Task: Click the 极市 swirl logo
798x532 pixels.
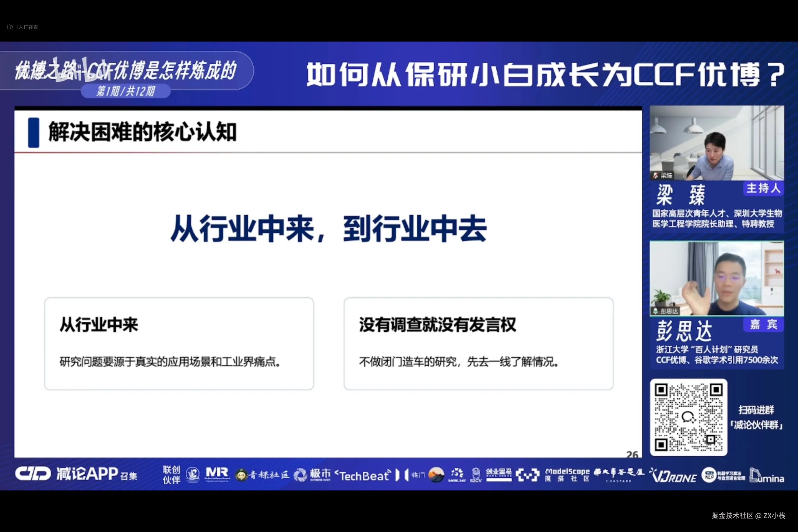Action: coord(300,474)
